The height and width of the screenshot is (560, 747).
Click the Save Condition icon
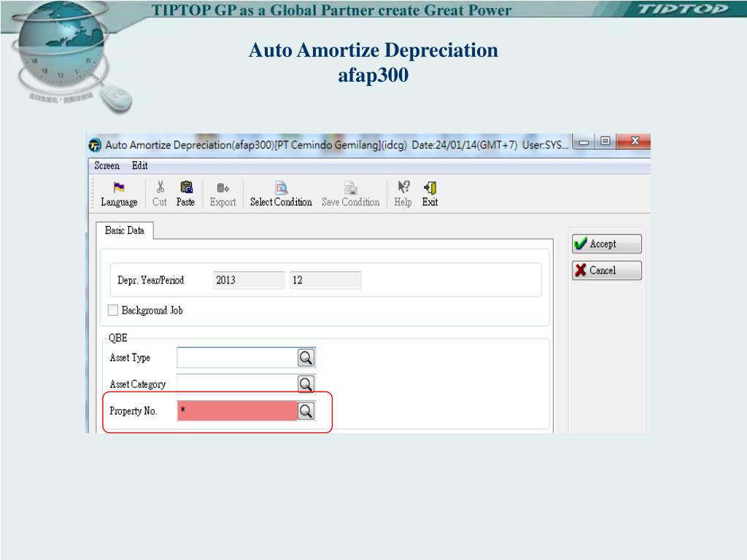[351, 188]
